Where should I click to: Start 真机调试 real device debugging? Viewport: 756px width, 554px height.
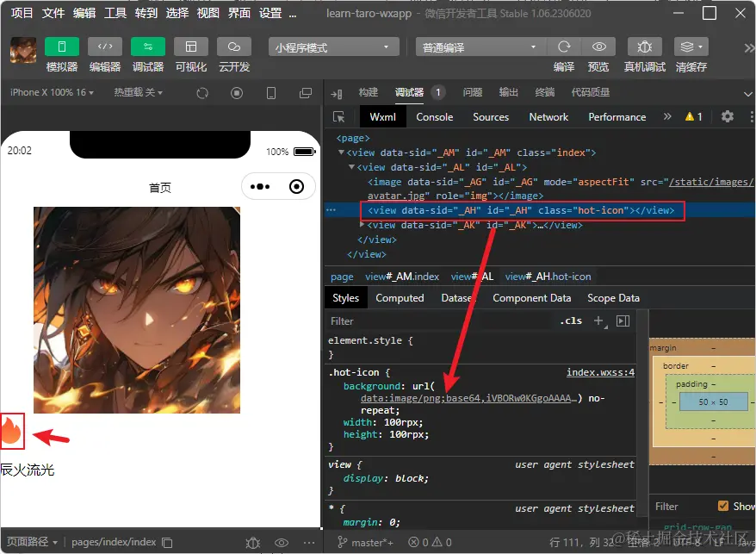point(645,47)
